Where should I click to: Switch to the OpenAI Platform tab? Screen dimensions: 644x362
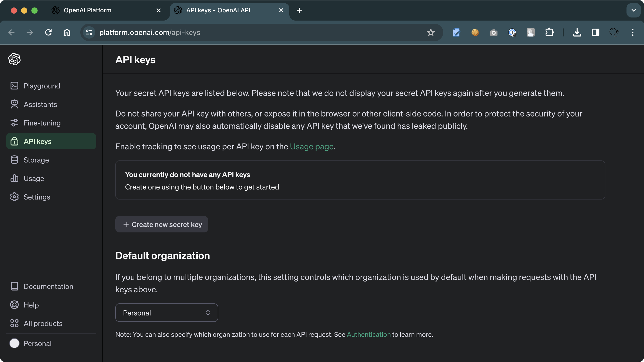(88, 10)
